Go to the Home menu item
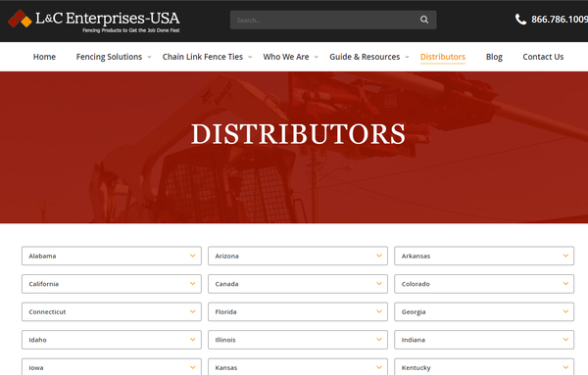The height and width of the screenshot is (375, 588). [x=44, y=57]
